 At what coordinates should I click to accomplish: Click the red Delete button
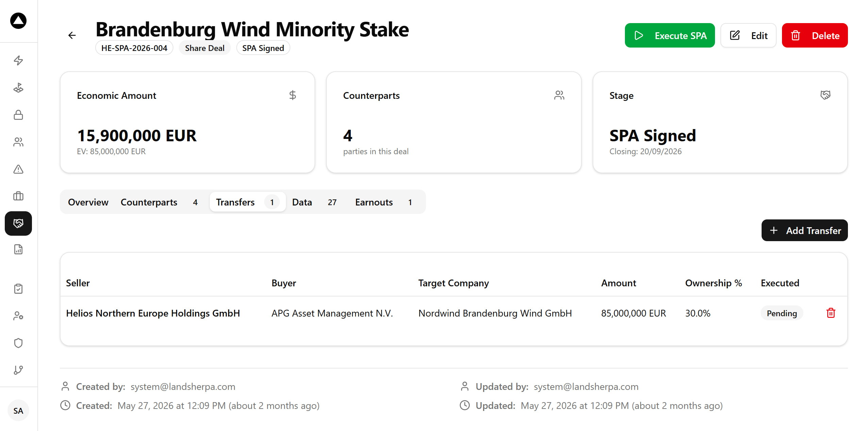click(815, 35)
